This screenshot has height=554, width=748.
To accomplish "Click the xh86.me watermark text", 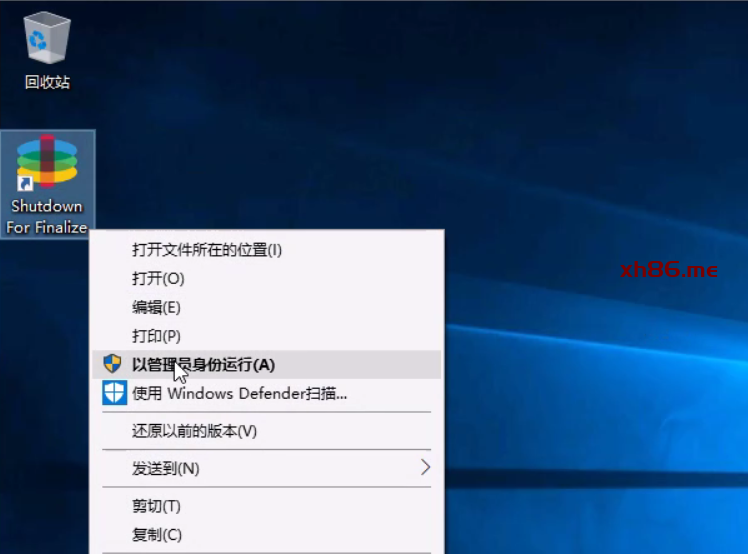I will click(668, 270).
